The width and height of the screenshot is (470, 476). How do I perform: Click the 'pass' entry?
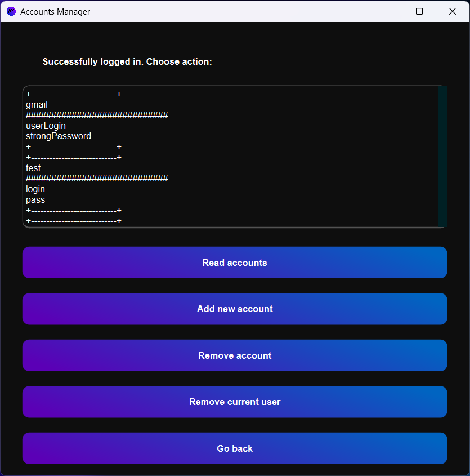click(x=35, y=200)
